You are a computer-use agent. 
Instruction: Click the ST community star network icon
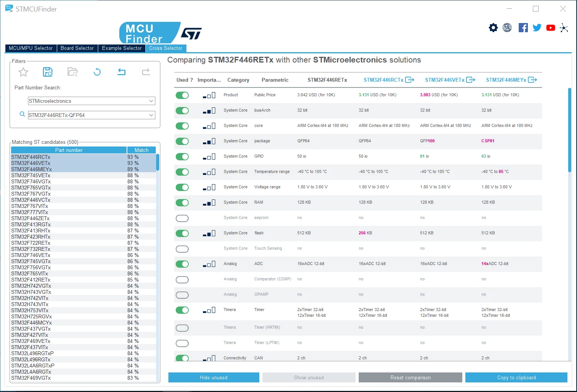564,28
